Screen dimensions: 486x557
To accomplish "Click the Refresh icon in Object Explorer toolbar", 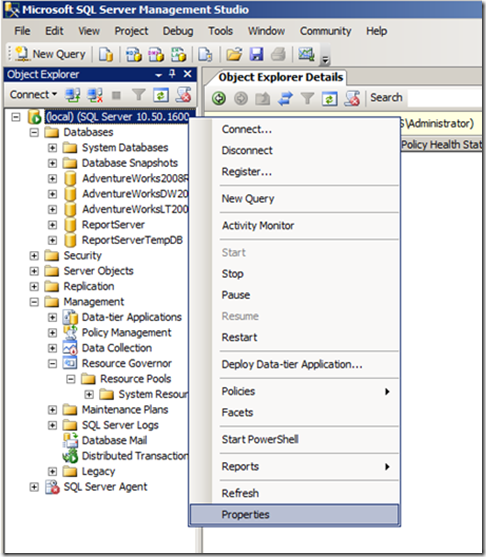I will coord(161,95).
